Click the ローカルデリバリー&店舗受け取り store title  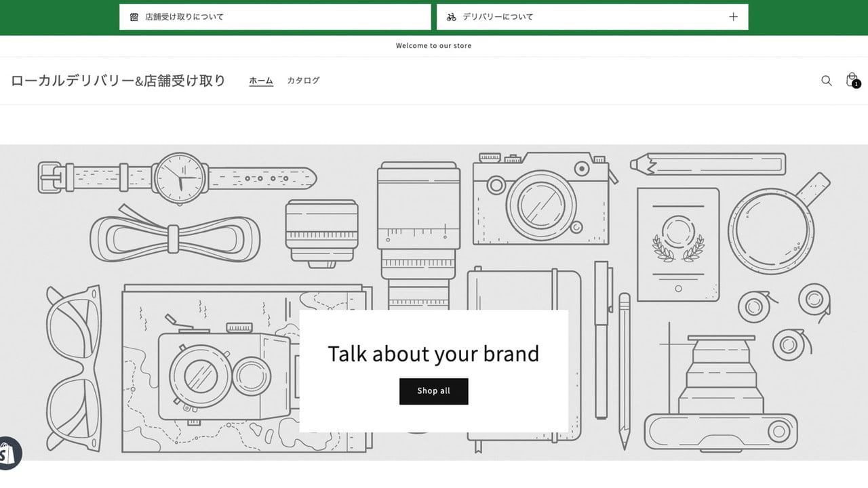click(x=118, y=81)
